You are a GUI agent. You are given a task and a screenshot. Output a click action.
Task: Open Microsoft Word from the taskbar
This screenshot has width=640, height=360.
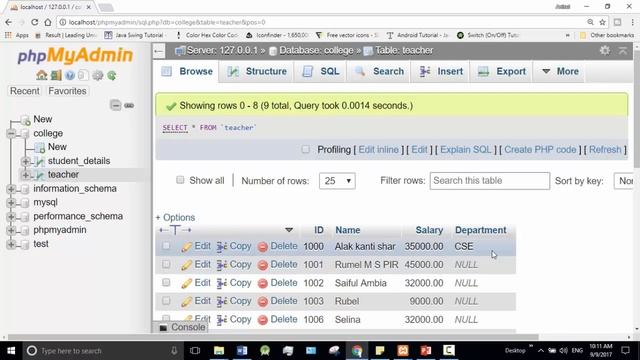242,351
